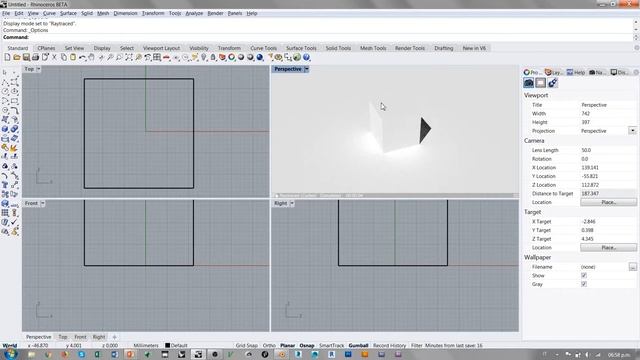
Task: Click the Explode icon in sidebar
Action: [14, 148]
